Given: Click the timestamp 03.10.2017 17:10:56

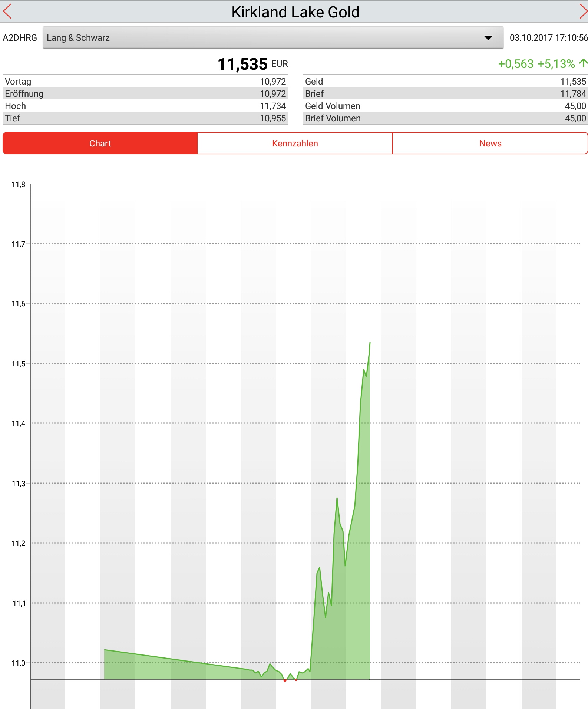Looking at the screenshot, I should [549, 38].
